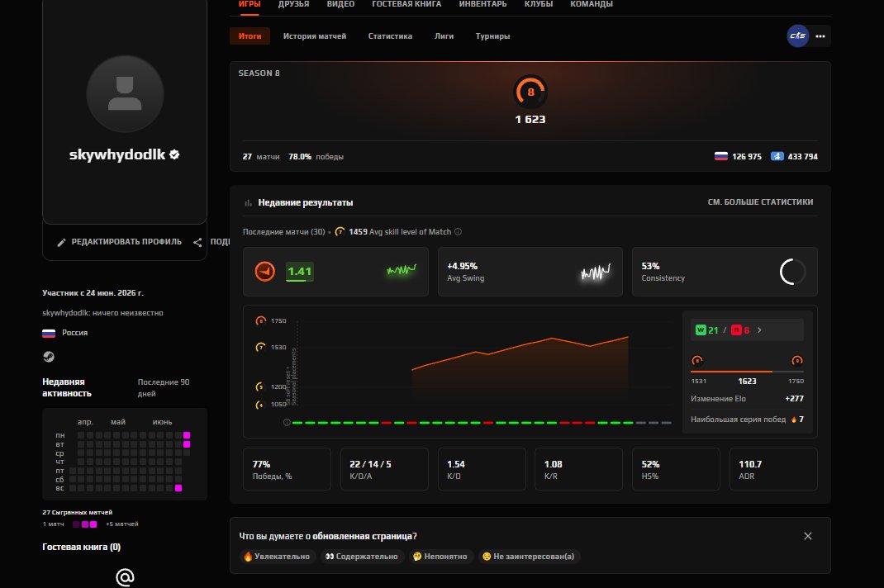Click the 53% Consistency card
The width and height of the screenshot is (884, 588).
[725, 272]
